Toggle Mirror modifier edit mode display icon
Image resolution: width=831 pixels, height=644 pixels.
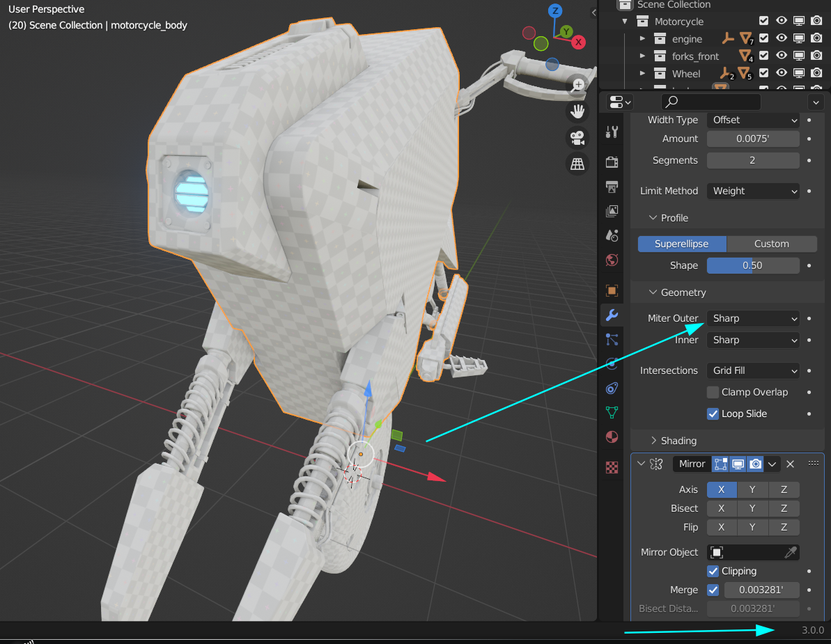[720, 464]
